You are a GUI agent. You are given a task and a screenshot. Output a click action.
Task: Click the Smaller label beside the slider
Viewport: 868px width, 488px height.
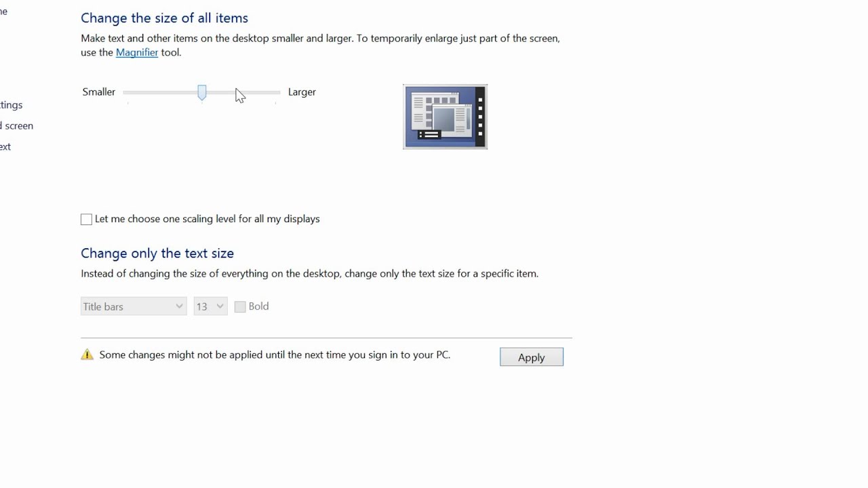(x=99, y=92)
